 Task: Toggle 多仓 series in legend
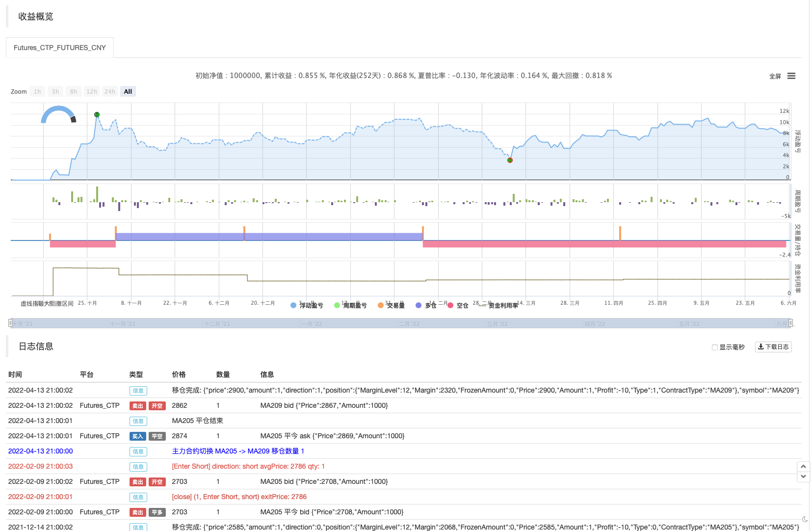(426, 305)
